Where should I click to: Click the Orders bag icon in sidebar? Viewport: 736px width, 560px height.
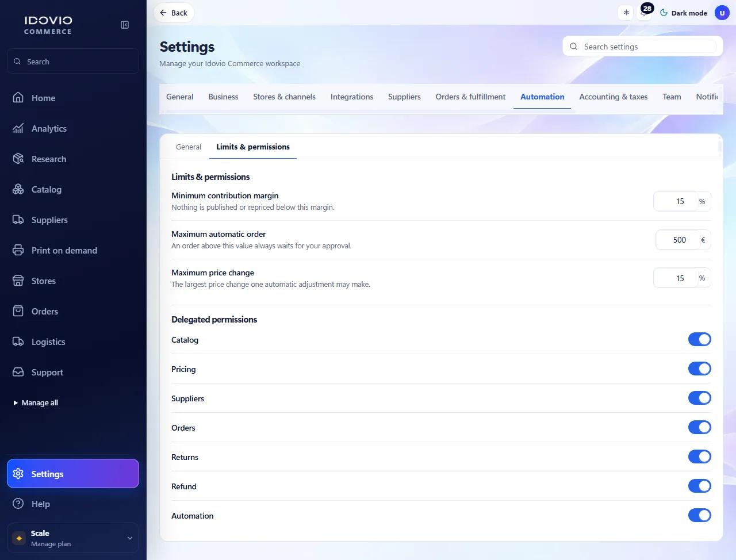tap(18, 311)
